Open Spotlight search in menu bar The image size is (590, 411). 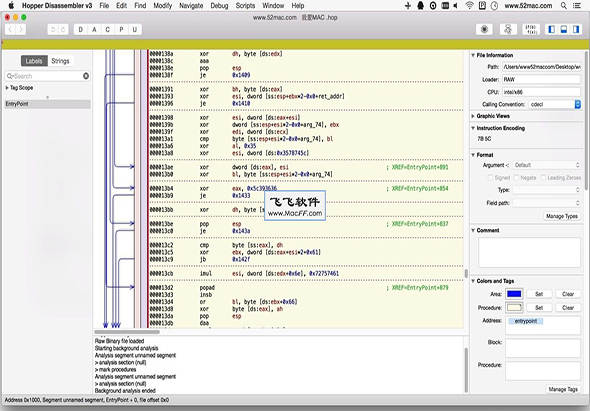(564, 6)
